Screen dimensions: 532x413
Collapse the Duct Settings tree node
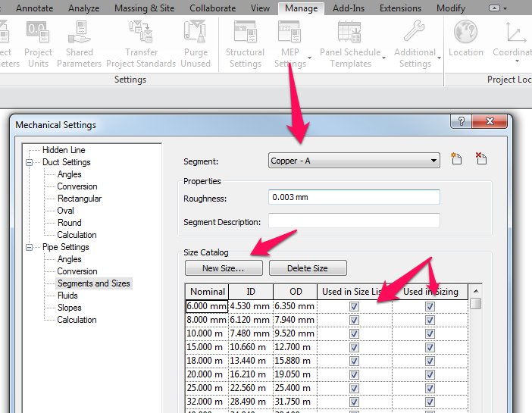pyautogui.click(x=30, y=163)
